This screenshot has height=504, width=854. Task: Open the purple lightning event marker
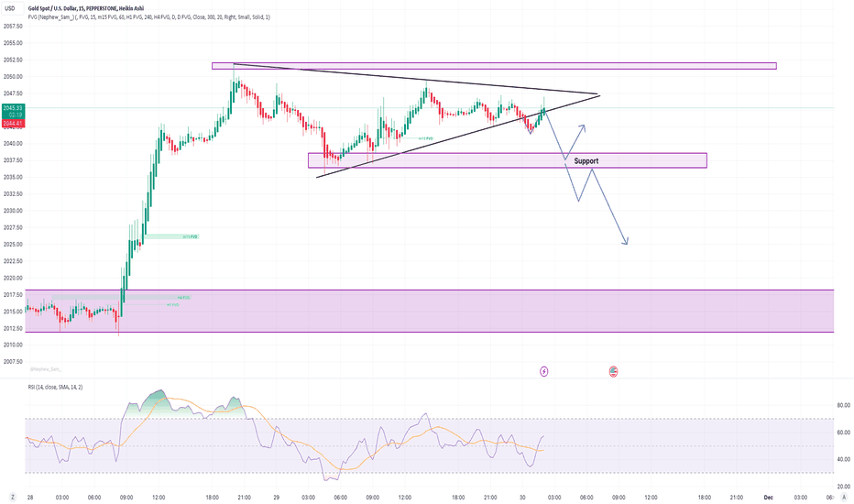(x=543, y=372)
